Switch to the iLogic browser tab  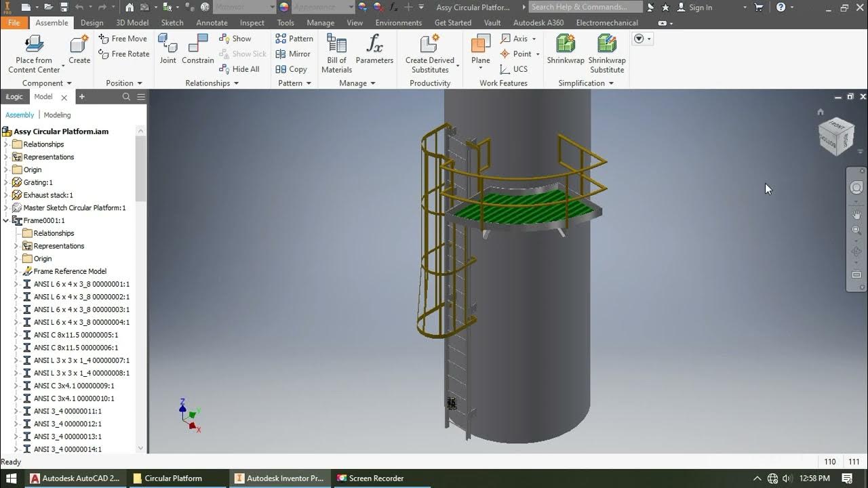(14, 97)
